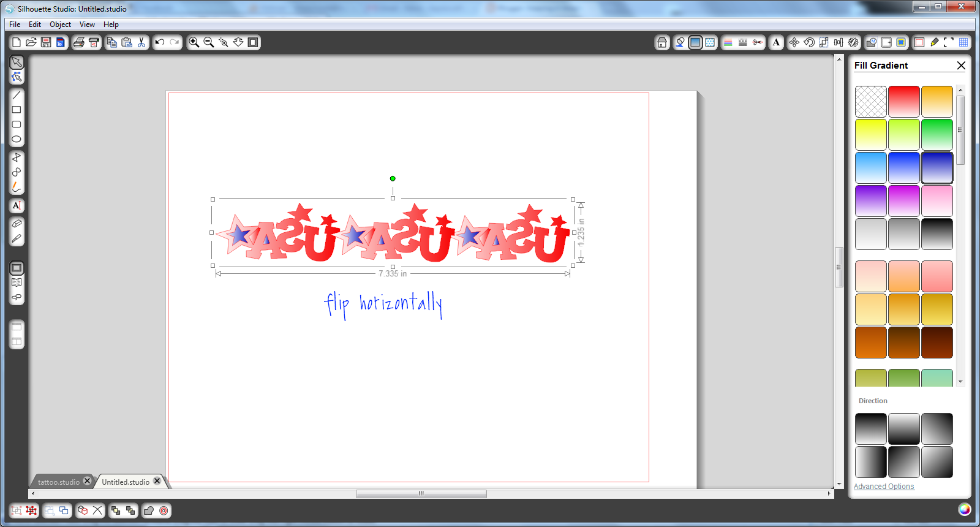Open the File menu

tap(15, 25)
